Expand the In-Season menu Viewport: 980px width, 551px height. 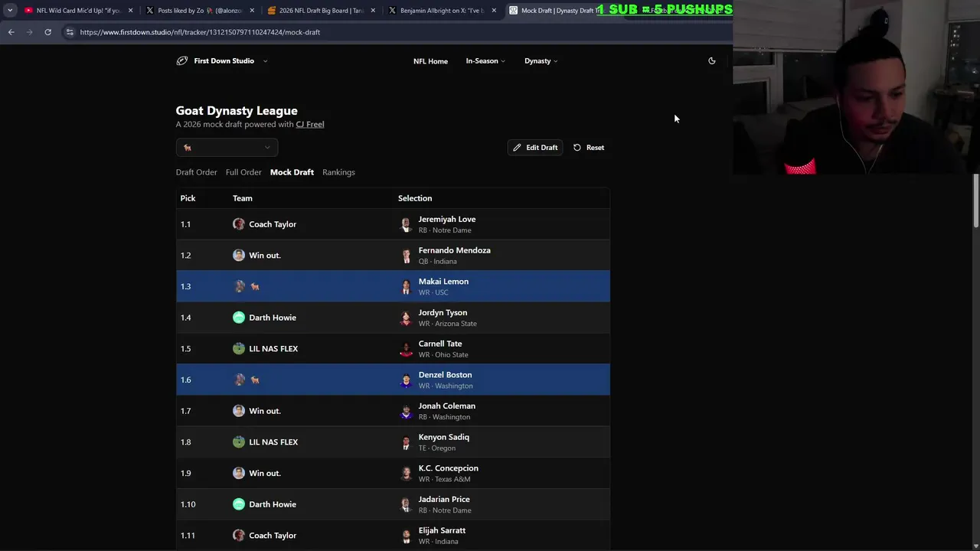pos(485,61)
